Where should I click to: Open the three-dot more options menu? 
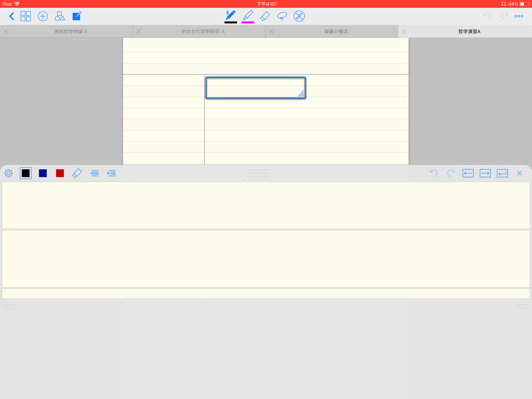(519, 16)
